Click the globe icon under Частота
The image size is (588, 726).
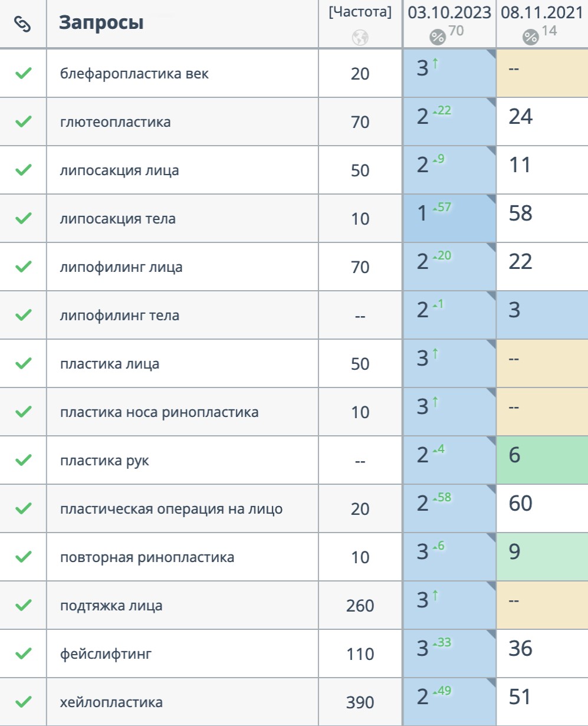click(360, 38)
